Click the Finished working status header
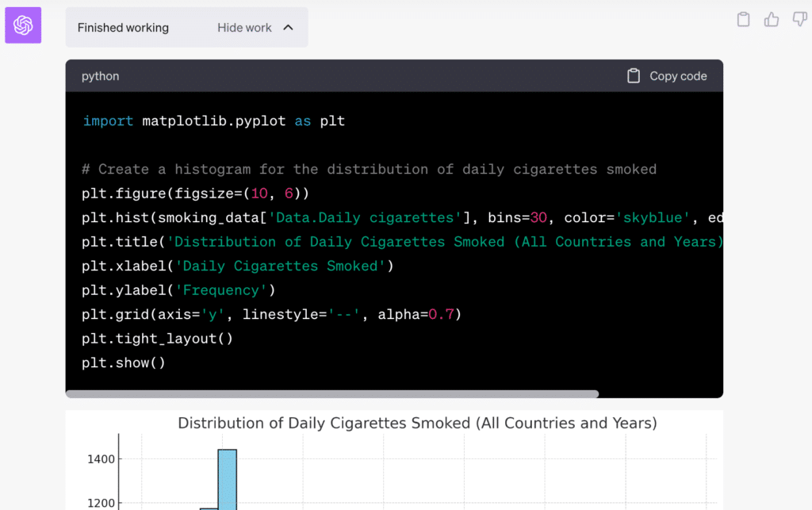Image resolution: width=812 pixels, height=510 pixels. pos(122,27)
